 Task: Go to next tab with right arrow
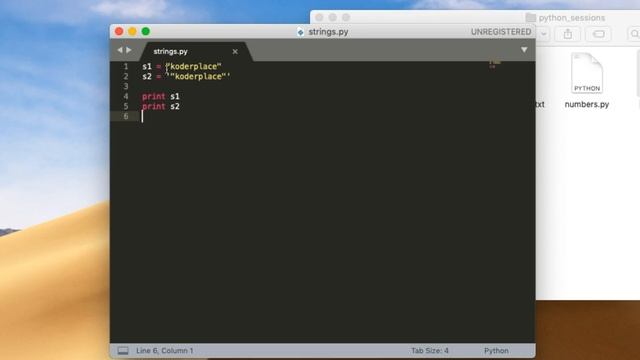129,50
